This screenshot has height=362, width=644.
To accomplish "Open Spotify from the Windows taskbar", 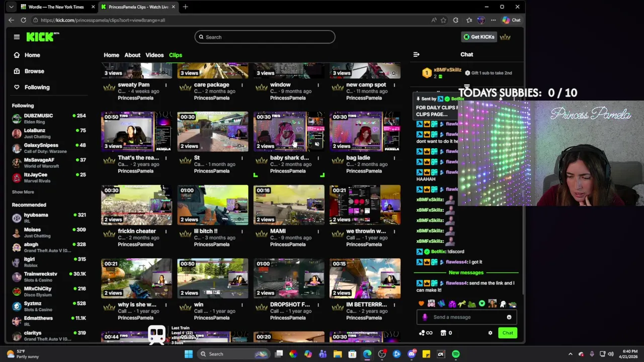I will pyautogui.click(x=456, y=354).
